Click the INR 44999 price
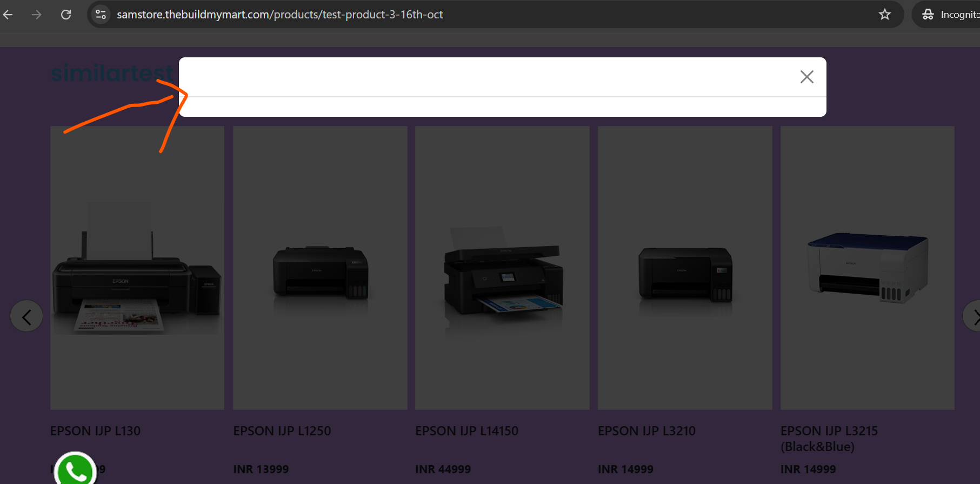Screen dimensions: 980x484 tap(443, 469)
